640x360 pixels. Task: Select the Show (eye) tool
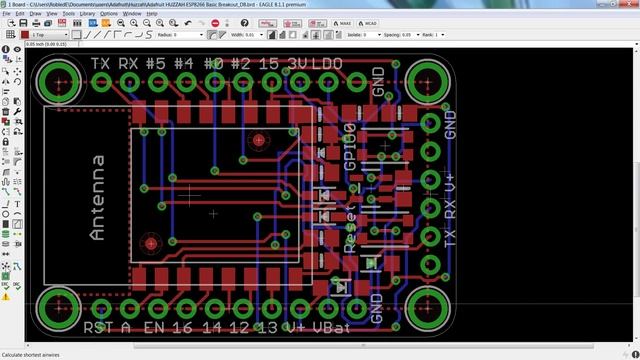tap(17, 49)
